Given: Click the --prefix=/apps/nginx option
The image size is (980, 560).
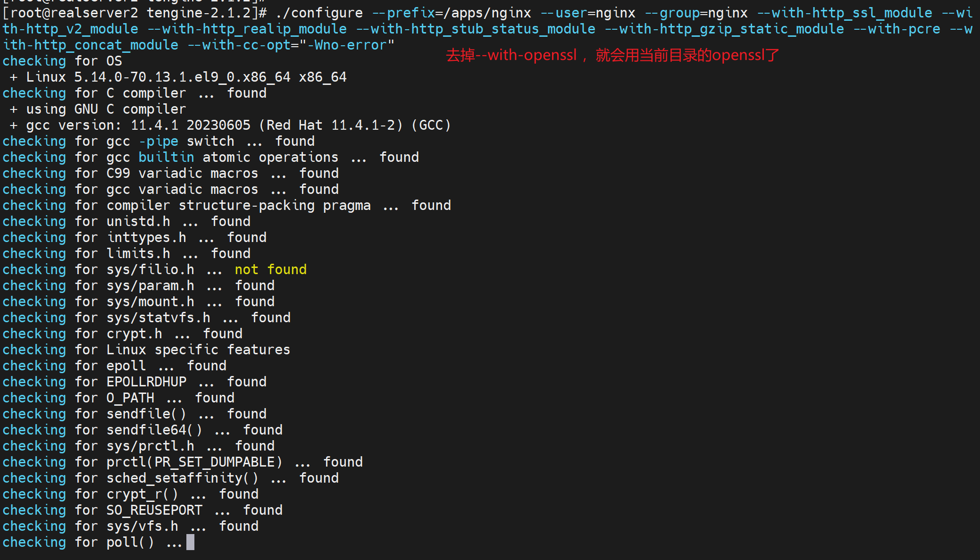Looking at the screenshot, I should point(452,13).
